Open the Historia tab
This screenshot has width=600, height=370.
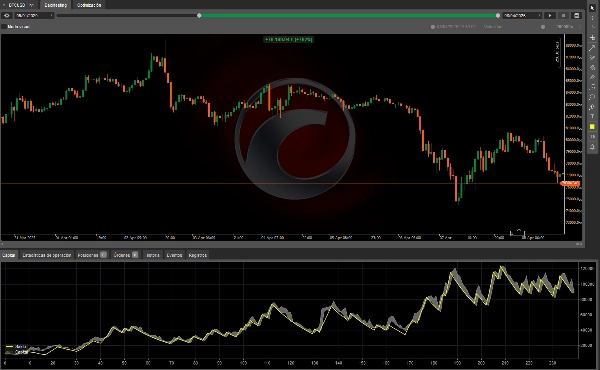pyautogui.click(x=153, y=255)
